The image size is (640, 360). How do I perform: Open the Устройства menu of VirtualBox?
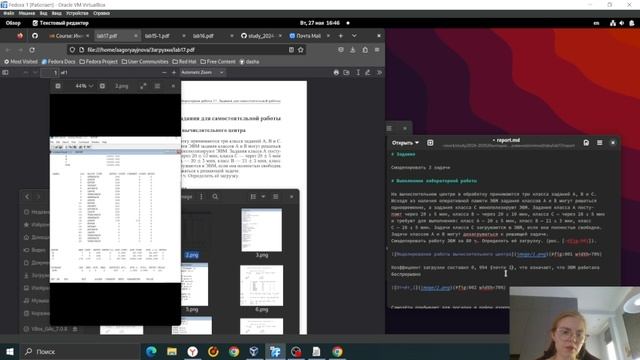click(x=77, y=13)
